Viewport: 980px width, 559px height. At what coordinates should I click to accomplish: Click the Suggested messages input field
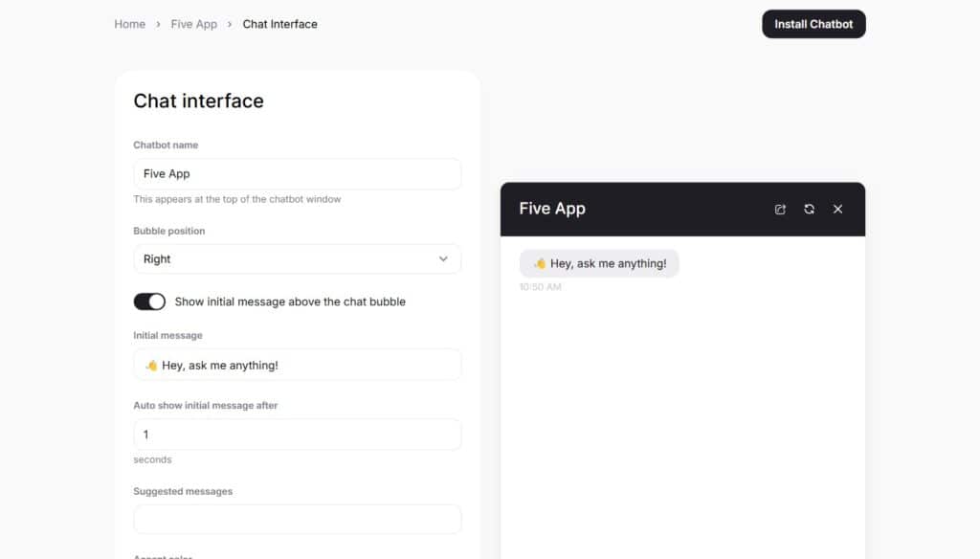(297, 519)
